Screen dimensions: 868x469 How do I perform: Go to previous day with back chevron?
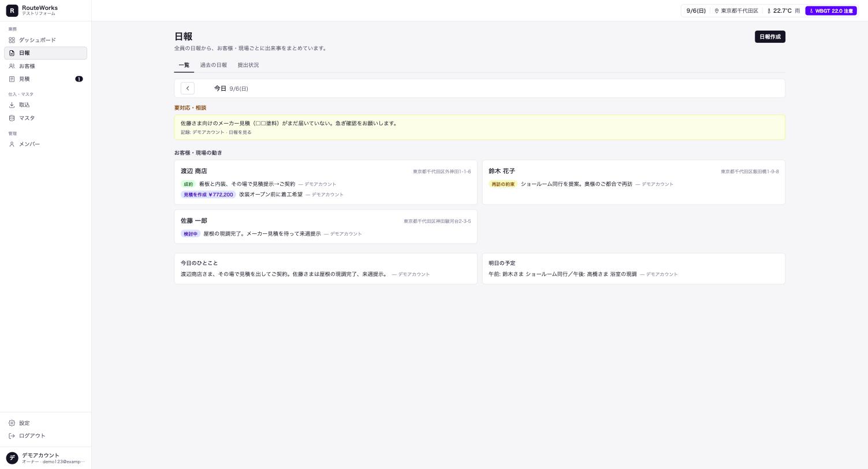point(188,88)
